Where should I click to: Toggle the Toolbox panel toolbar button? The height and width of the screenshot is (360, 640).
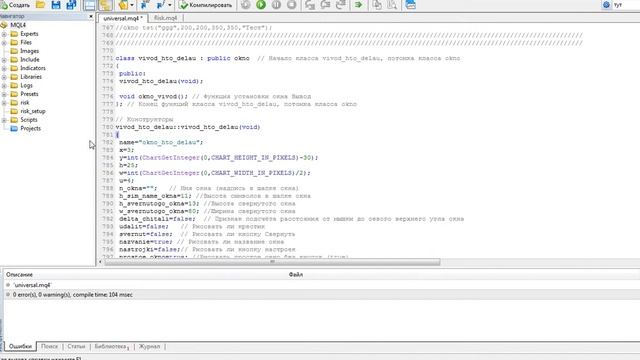pos(105,5)
